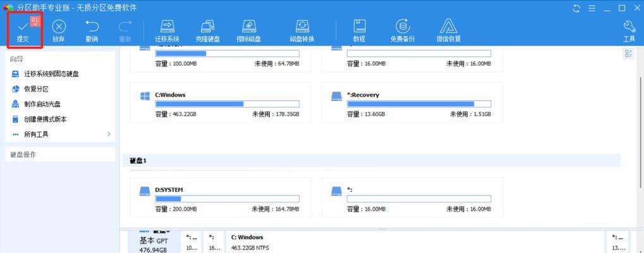
Task: Select the C:Windows partition card
Action: point(221,102)
